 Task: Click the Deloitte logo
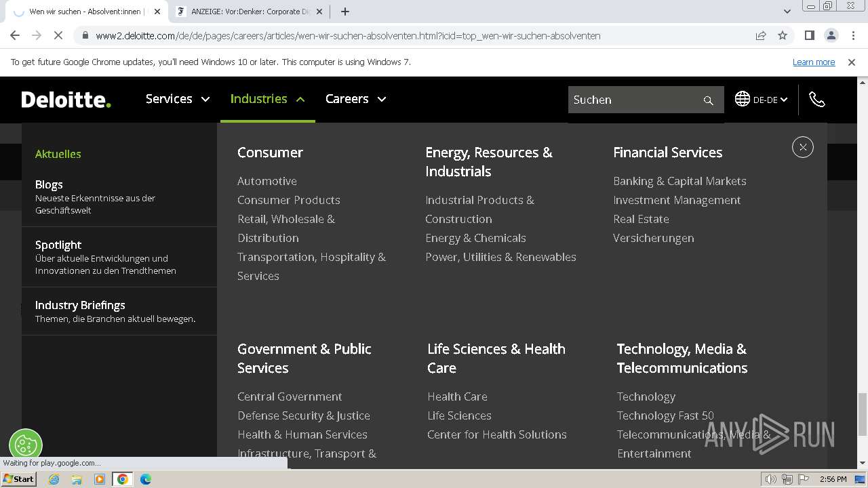(x=66, y=100)
